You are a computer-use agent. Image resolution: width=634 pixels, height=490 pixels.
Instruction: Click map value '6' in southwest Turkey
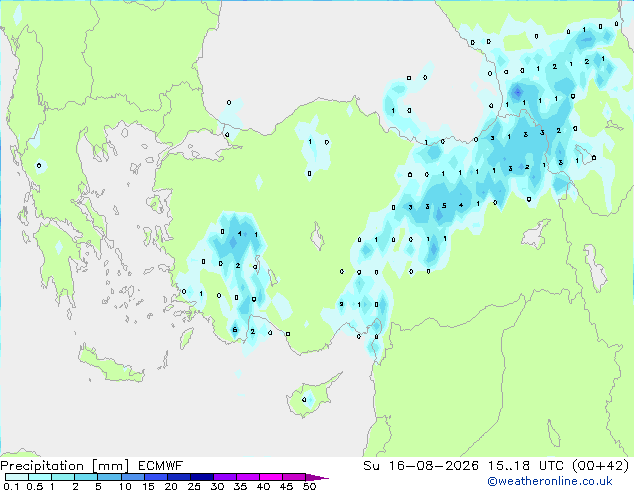coord(235,330)
